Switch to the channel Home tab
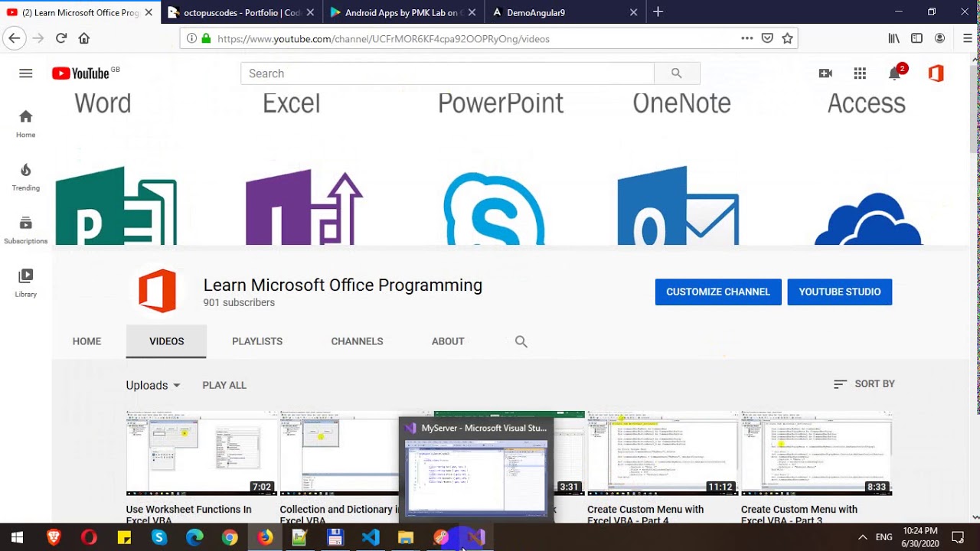 pyautogui.click(x=87, y=341)
